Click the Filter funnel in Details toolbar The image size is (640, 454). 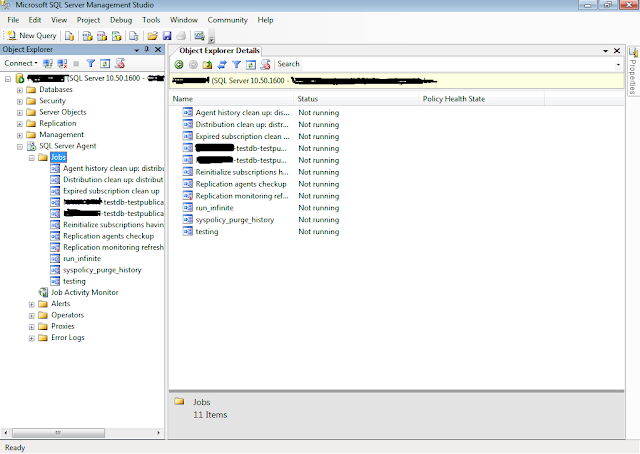pyautogui.click(x=236, y=65)
